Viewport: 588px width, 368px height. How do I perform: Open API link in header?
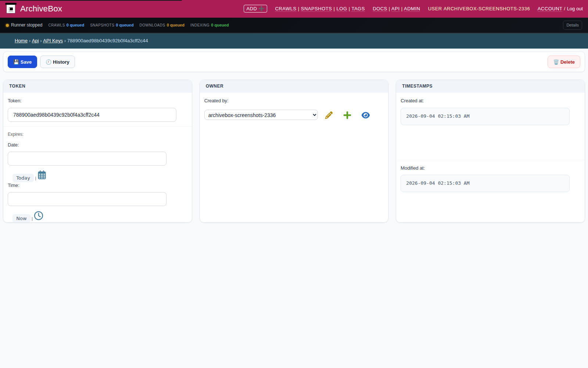click(395, 8)
